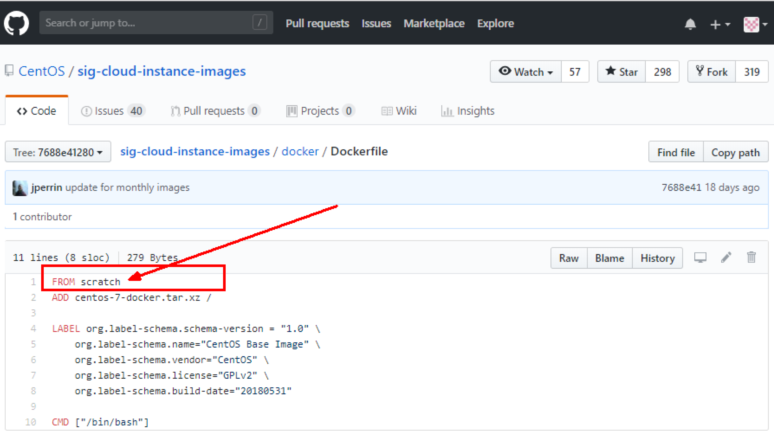Open sig-cloud-instance-images repository title link
The image size is (774, 442).
[x=161, y=71]
